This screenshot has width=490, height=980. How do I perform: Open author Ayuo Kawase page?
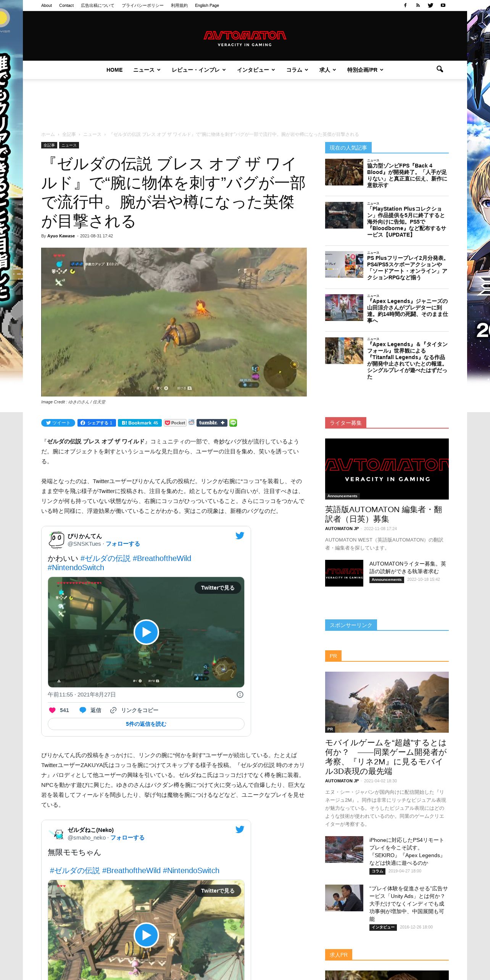click(61, 236)
